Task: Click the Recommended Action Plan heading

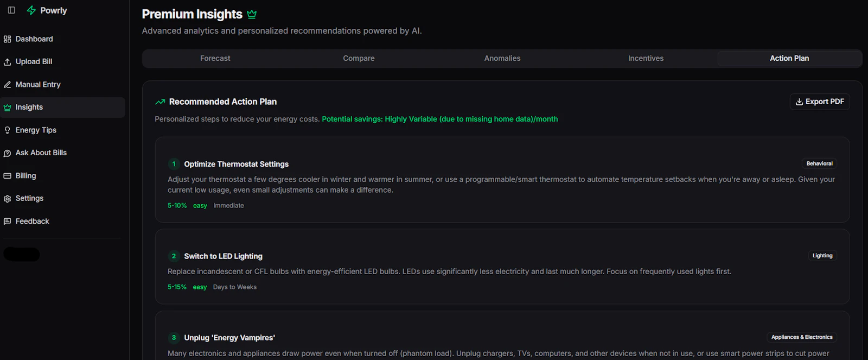Action: click(x=223, y=102)
